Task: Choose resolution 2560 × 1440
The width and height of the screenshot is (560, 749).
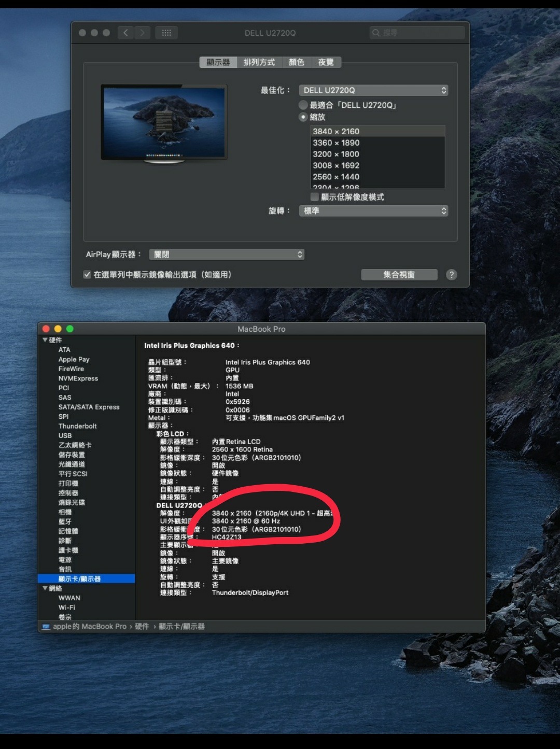Action: coord(377,177)
